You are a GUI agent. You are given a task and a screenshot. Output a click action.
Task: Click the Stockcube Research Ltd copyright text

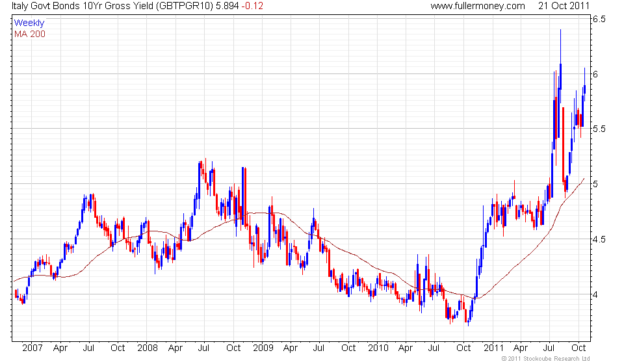[x=545, y=359]
